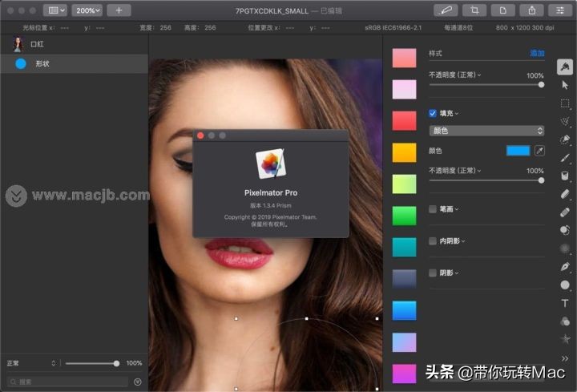Expand the 笔画 options chevron
The width and height of the screenshot is (577, 392).
(x=457, y=209)
